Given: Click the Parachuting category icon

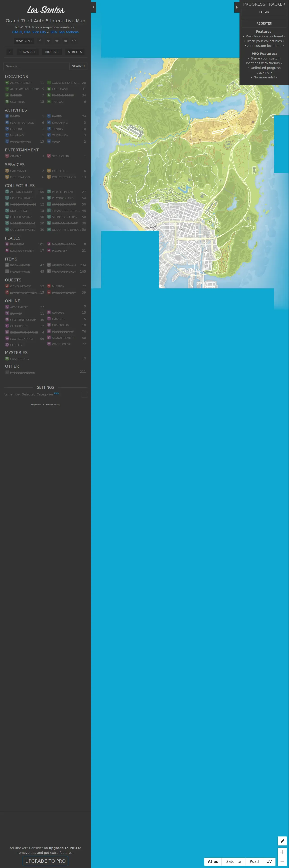Looking at the screenshot, I should (x=7, y=142).
